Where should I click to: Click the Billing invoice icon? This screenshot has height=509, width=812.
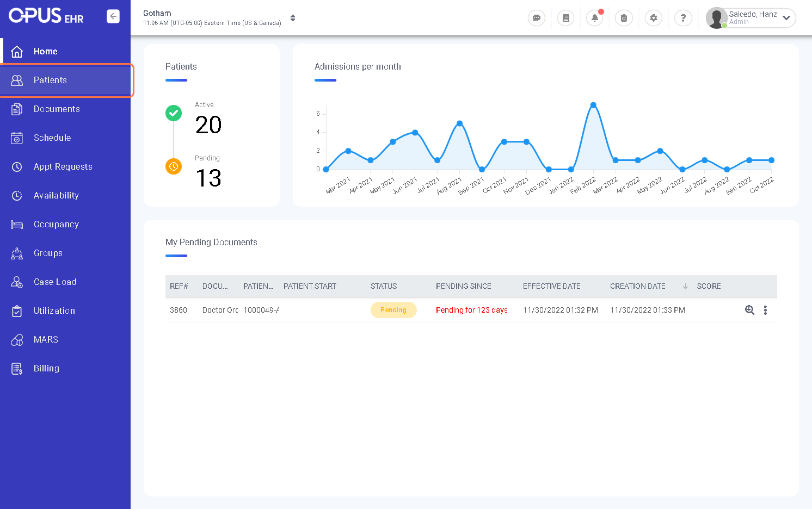tap(17, 368)
